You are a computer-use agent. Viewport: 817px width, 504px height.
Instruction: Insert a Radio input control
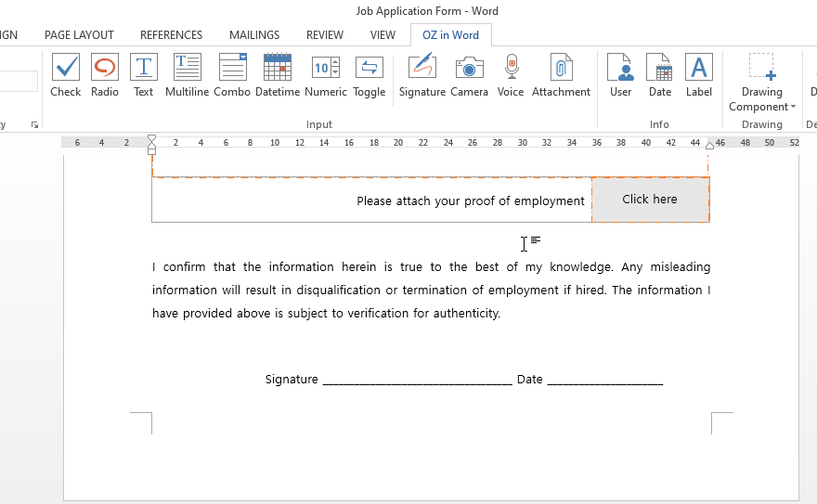pos(105,75)
